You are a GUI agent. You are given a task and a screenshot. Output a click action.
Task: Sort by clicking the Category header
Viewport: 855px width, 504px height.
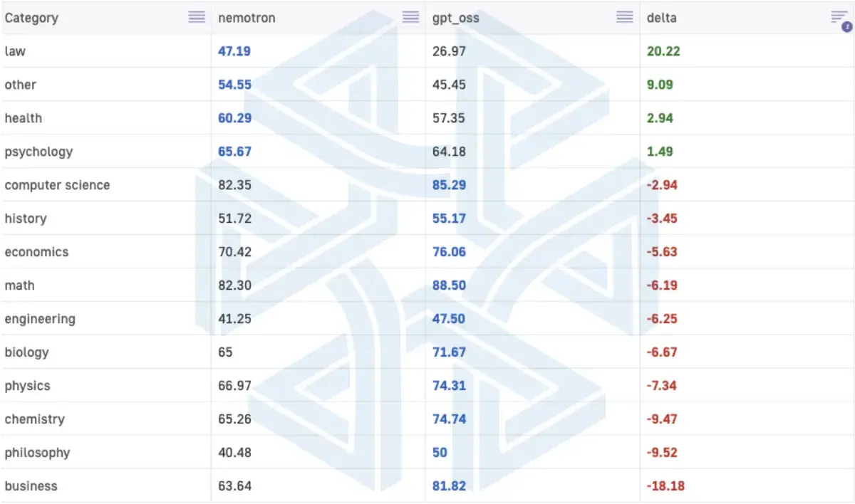pos(31,17)
